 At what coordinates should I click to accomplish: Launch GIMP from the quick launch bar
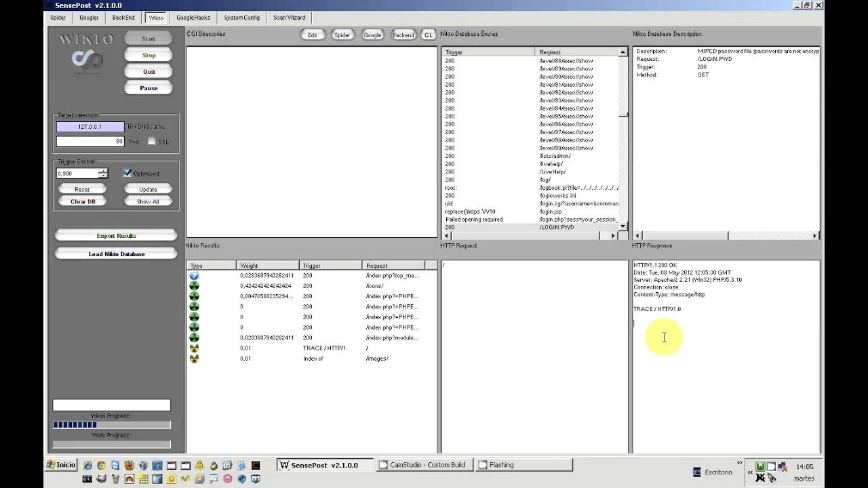pyautogui.click(x=102, y=479)
